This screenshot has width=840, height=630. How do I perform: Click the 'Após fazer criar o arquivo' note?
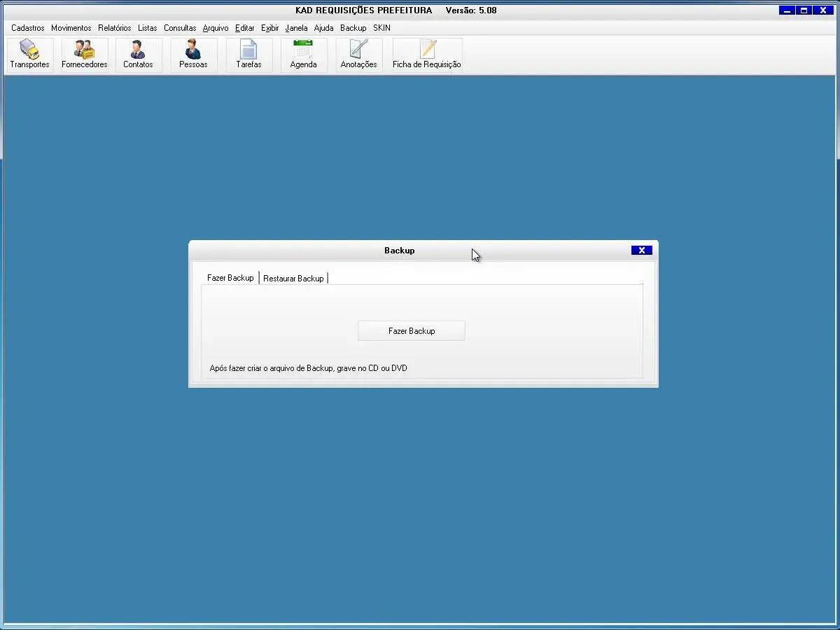tap(308, 368)
